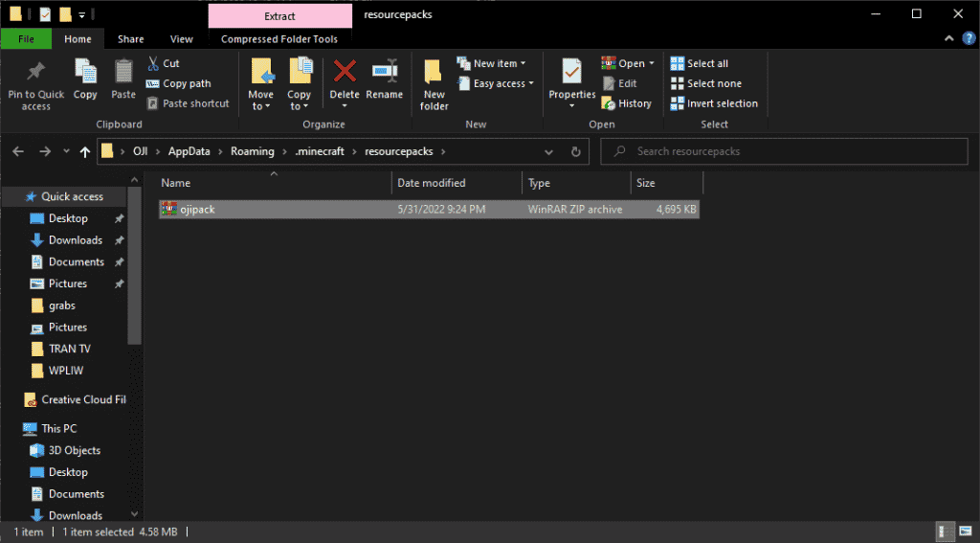Switch to Compressed Folder Tools tab
The width and height of the screenshot is (980, 543).
278,39
